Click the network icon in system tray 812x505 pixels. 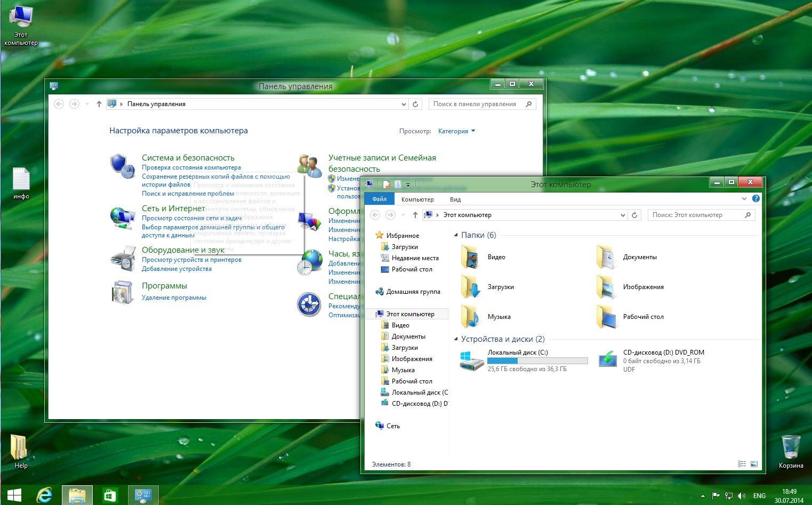pyautogui.click(x=728, y=496)
